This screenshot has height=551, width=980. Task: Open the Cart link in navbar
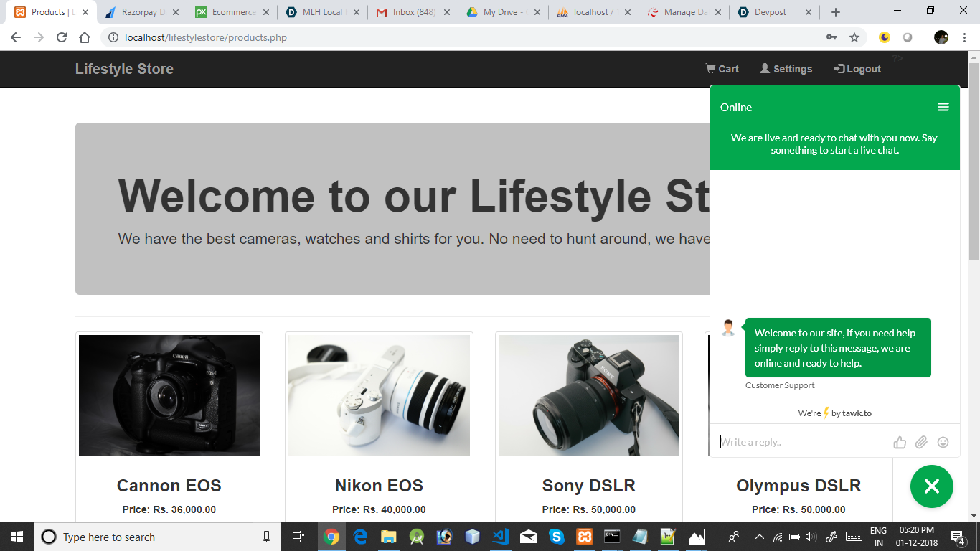point(722,69)
